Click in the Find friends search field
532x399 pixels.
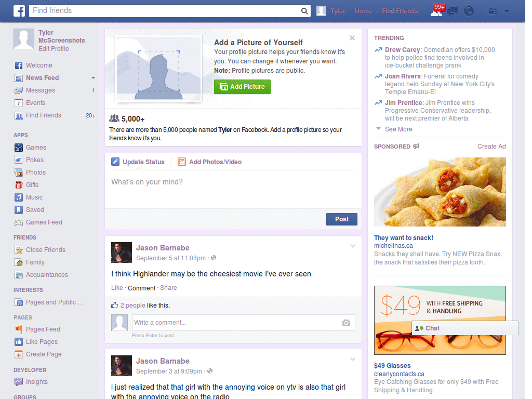(166, 11)
